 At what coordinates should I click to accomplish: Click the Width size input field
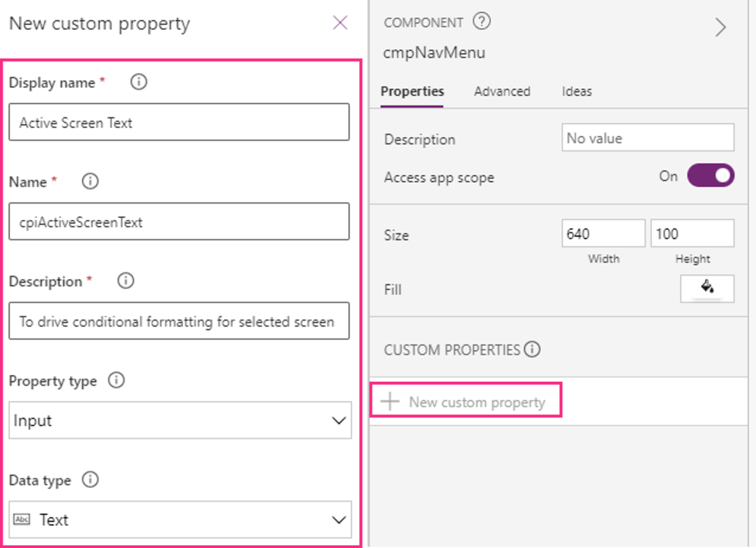[603, 234]
